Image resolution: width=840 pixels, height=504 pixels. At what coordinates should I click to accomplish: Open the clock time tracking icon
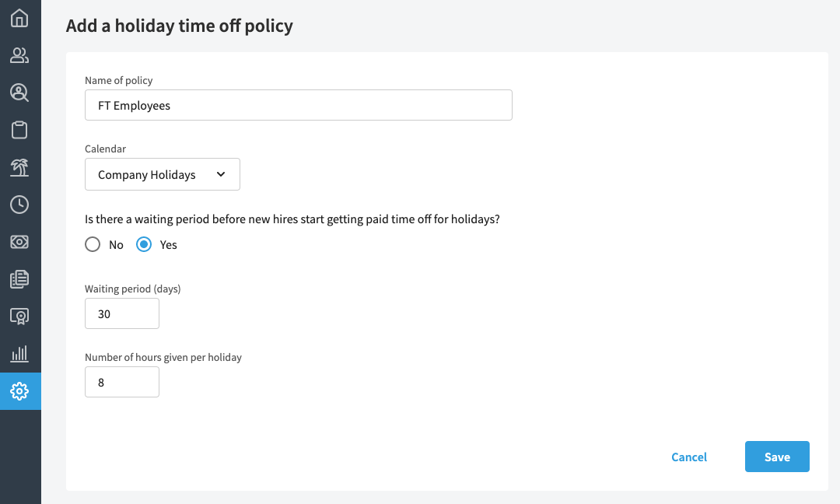click(x=19, y=205)
